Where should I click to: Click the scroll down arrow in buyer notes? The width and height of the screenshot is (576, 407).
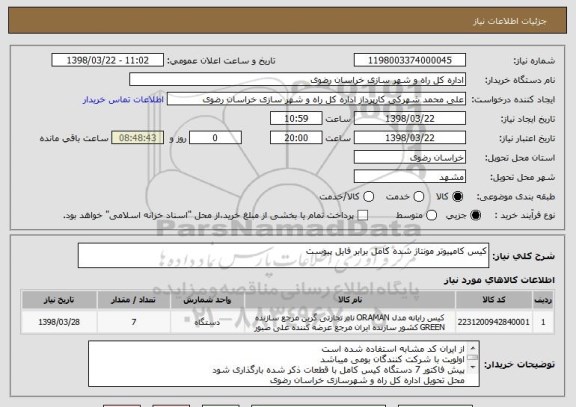point(473,368)
